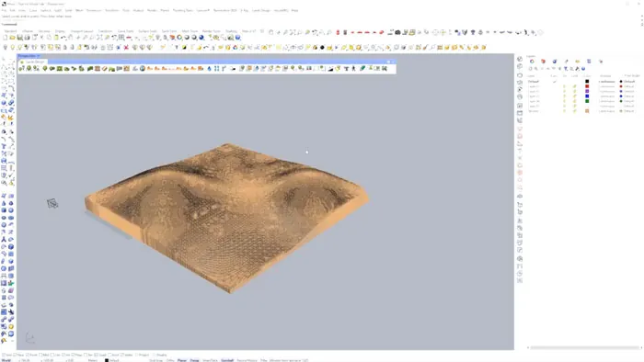Click the bottom-left icon of left tool sidebar
This screenshot has height=362, width=644.
point(4,341)
